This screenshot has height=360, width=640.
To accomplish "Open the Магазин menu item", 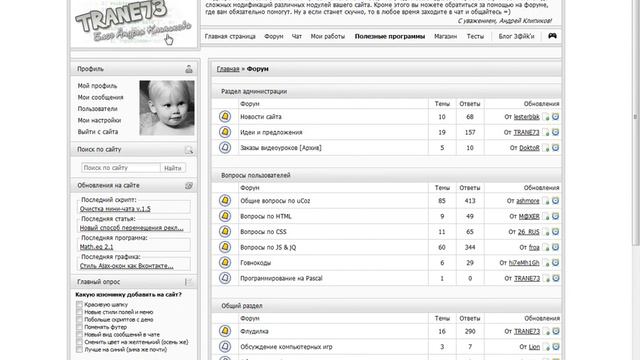I will tap(445, 36).
